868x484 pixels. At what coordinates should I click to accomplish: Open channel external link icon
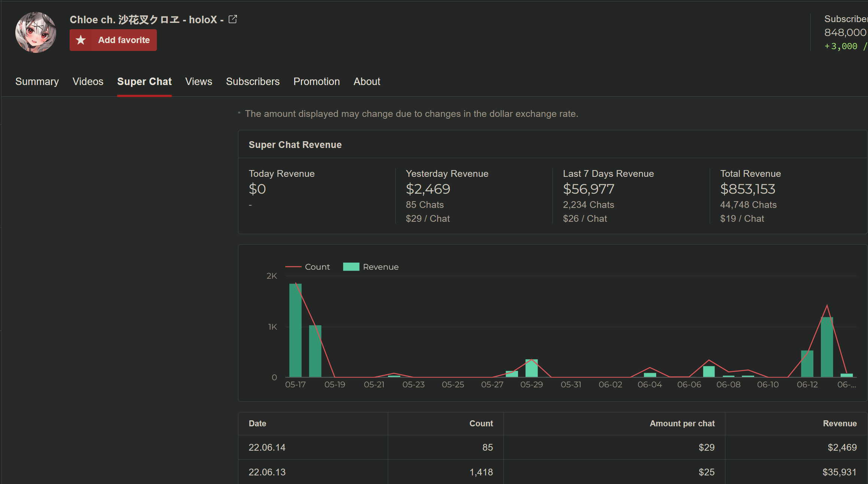click(x=233, y=19)
